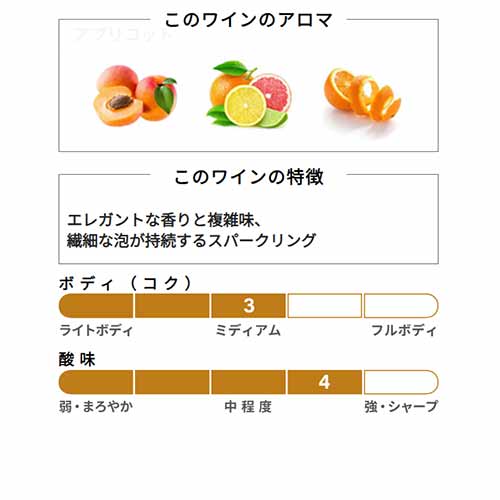The height and width of the screenshot is (500, 500).
Task: Click the 酸味 section label
Action: point(77,359)
